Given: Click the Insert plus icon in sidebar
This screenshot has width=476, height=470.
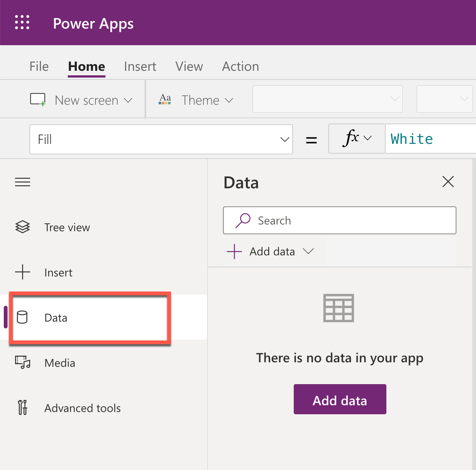Looking at the screenshot, I should coord(23,272).
